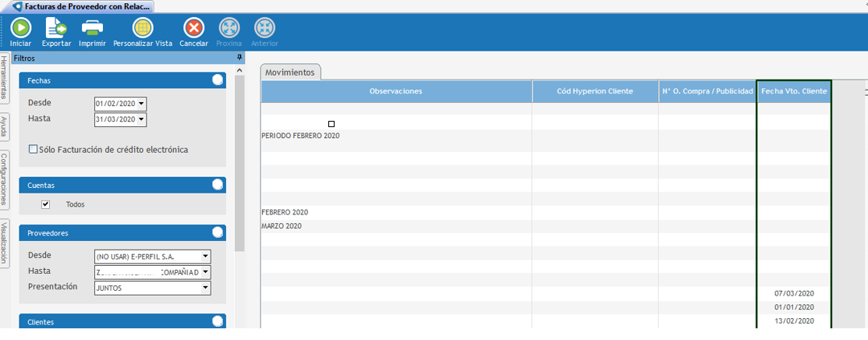Viewport: 868px width, 340px height.
Task: Click the Imprimir printer icon
Action: point(92,28)
